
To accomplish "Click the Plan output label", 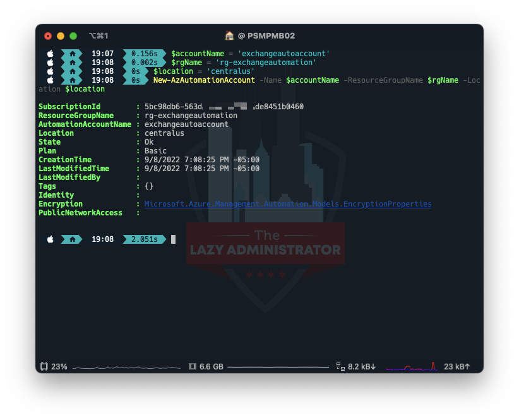I will [47, 151].
